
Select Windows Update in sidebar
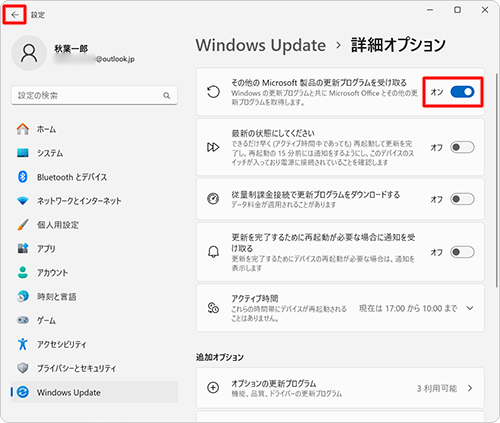click(94, 392)
